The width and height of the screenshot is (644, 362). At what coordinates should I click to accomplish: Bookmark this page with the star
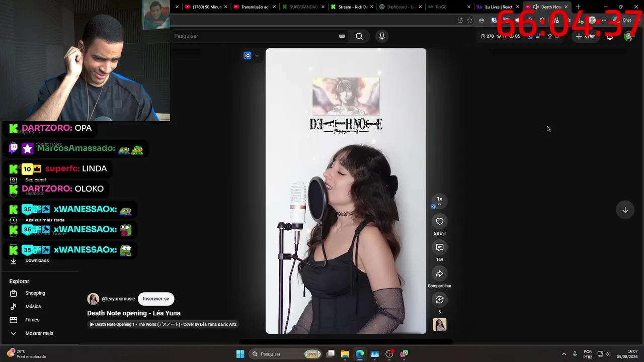pos(469,20)
